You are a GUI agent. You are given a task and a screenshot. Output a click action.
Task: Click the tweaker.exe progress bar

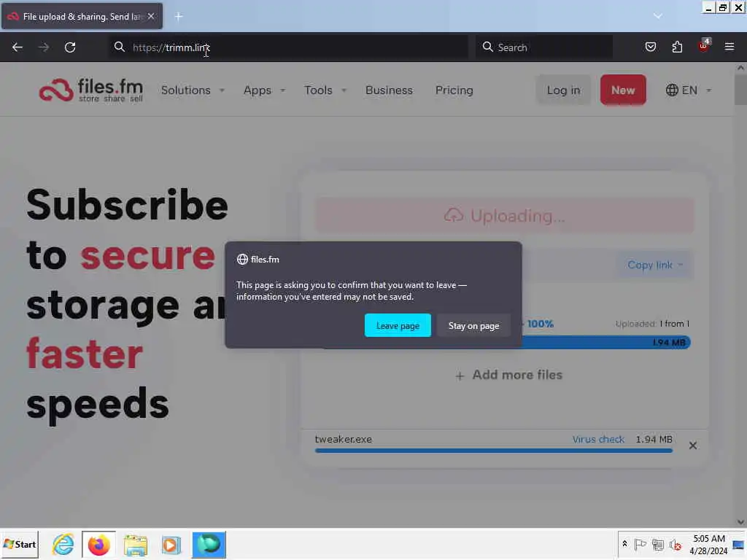coord(494,451)
